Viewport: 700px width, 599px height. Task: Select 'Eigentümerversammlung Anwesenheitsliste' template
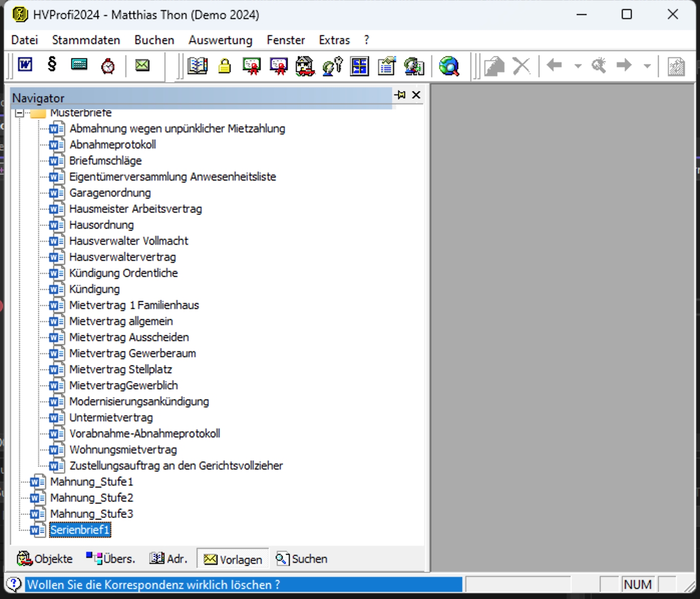coord(173,177)
